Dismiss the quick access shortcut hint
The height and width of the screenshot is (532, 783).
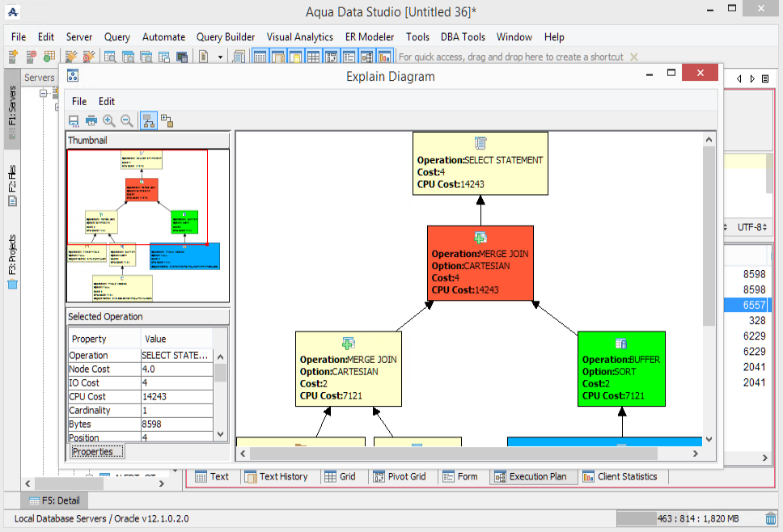634,57
